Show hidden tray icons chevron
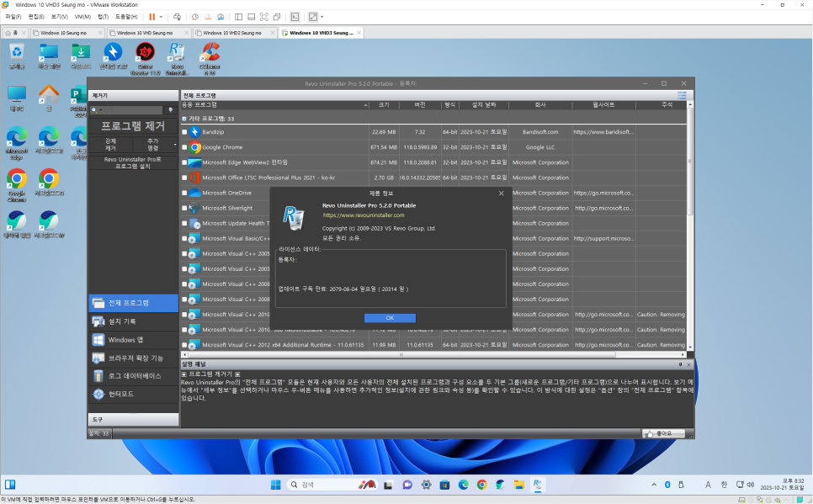The width and height of the screenshot is (813, 504). [x=654, y=485]
